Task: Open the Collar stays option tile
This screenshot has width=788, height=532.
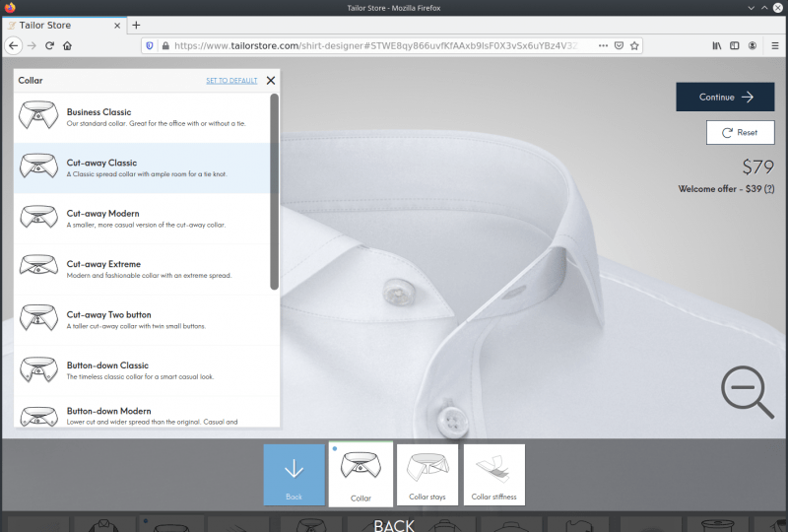Action: click(427, 475)
